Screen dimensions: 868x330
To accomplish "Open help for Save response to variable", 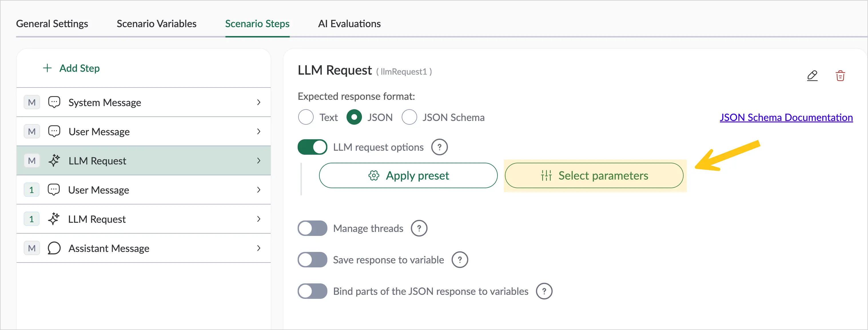I will (460, 260).
